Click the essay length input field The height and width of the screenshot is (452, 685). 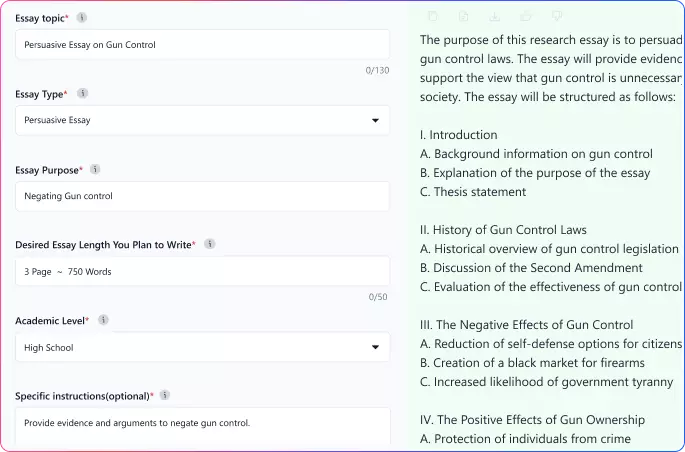pos(202,272)
